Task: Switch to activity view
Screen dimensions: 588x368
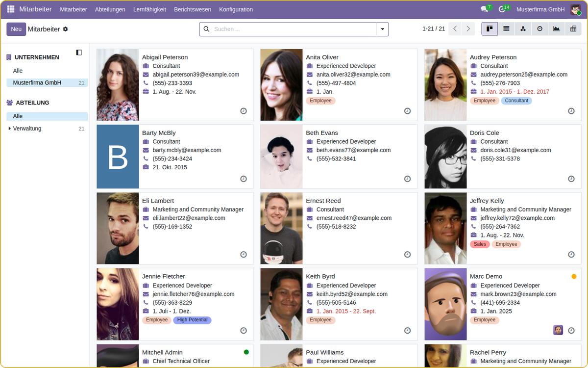Action: pyautogui.click(x=539, y=29)
